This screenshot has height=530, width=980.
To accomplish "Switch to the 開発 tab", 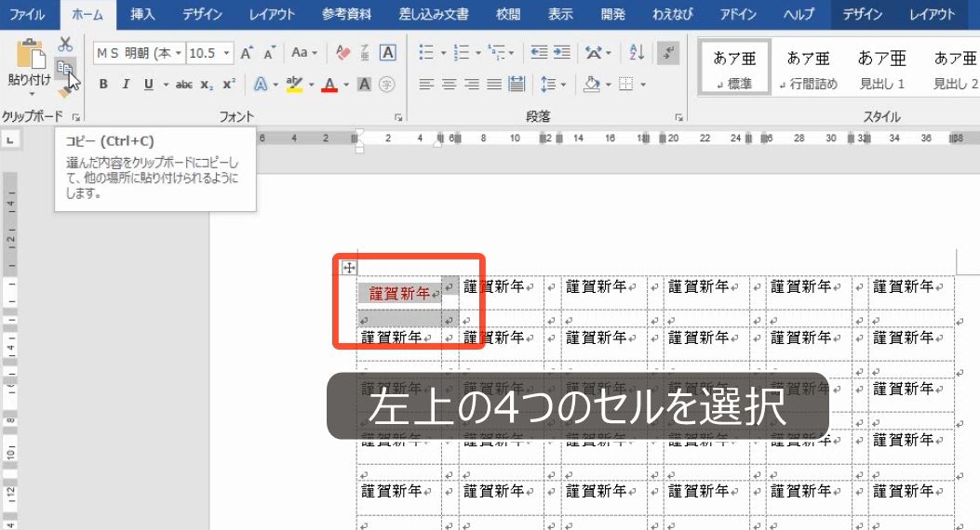I will pos(612,14).
